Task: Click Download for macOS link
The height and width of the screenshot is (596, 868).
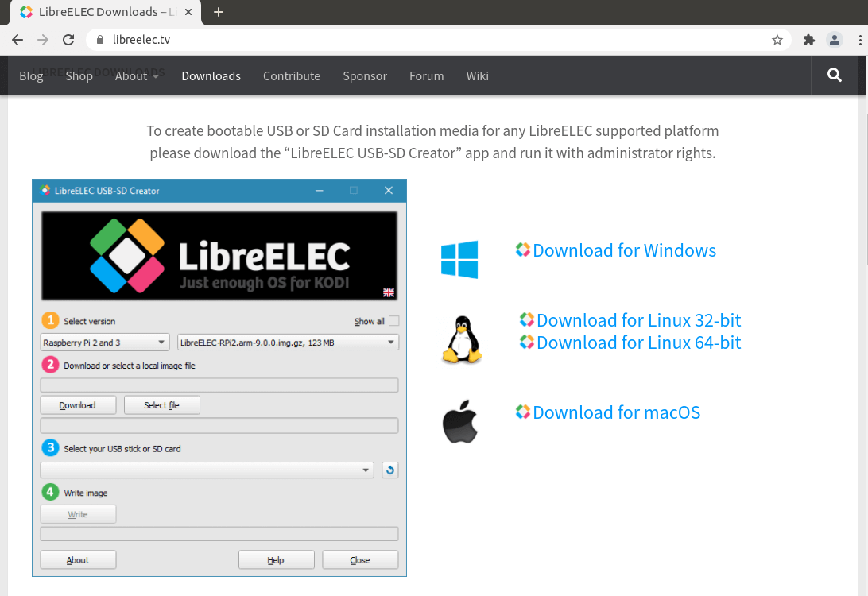Action: 615,412
